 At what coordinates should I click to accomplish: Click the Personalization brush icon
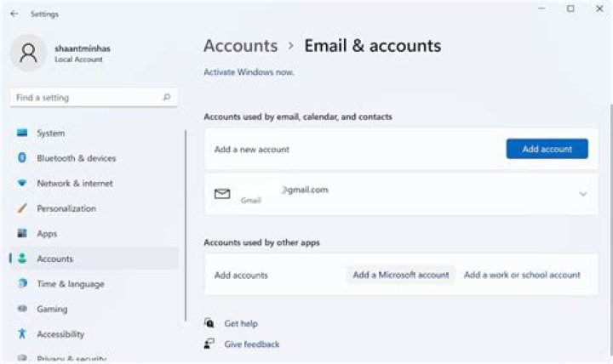point(22,208)
